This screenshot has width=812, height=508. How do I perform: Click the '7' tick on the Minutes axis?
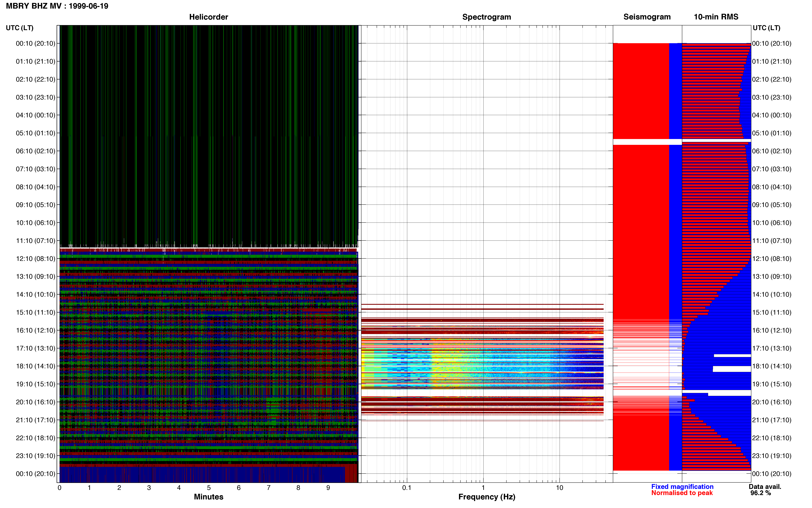269,488
